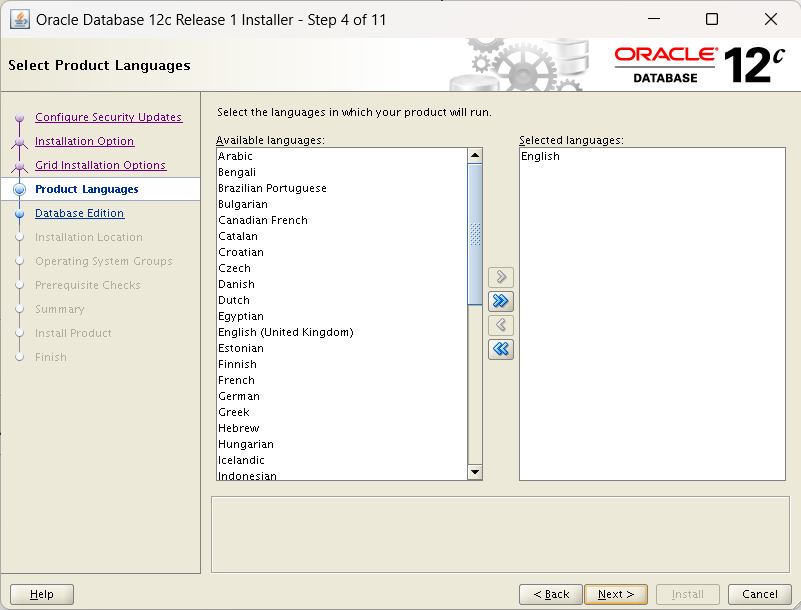Select Indonesian in Available languages

point(342,475)
